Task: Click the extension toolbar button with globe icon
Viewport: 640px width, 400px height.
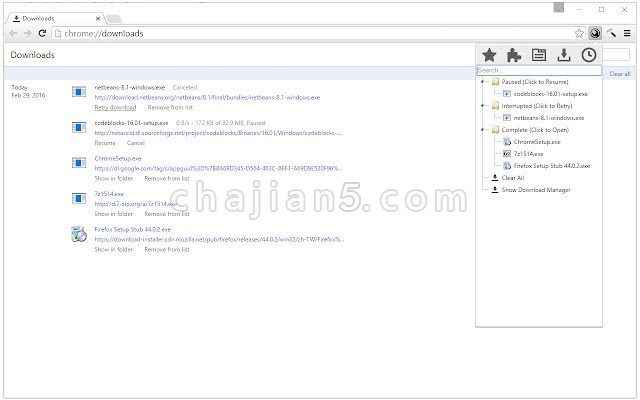Action: (x=595, y=33)
